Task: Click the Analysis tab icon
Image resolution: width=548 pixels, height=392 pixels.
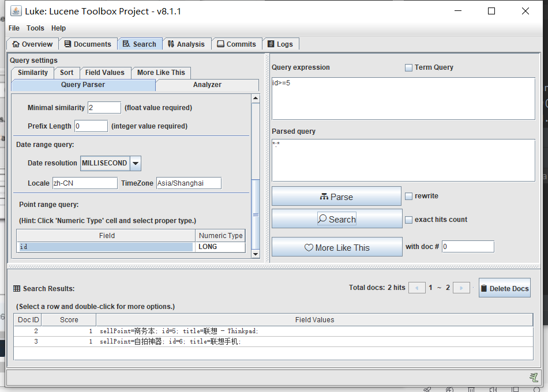Action: tap(171, 44)
